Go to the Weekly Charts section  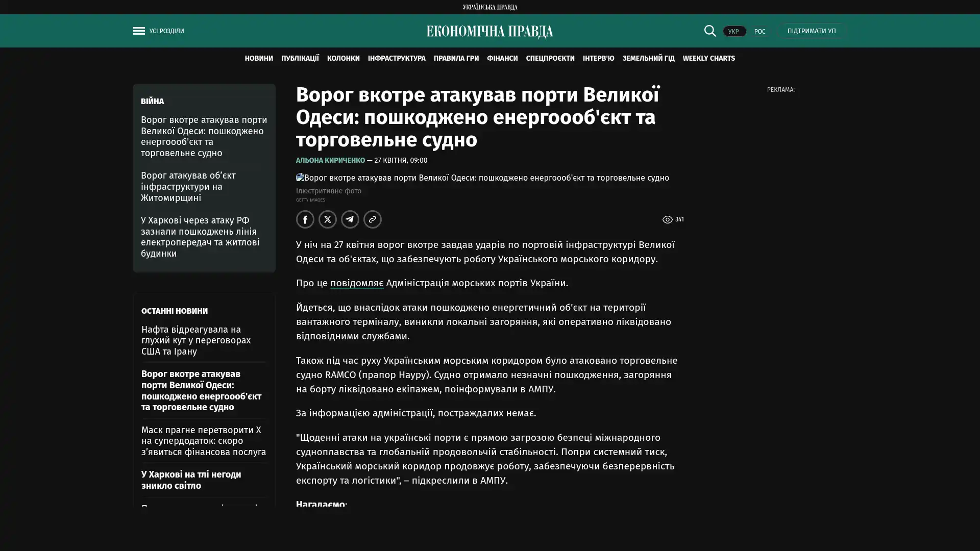pos(708,58)
